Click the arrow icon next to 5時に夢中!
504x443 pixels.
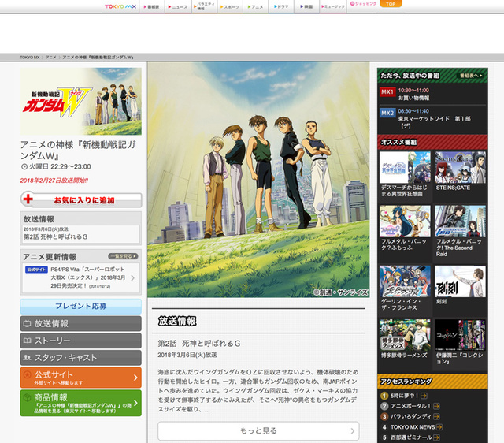(424, 396)
